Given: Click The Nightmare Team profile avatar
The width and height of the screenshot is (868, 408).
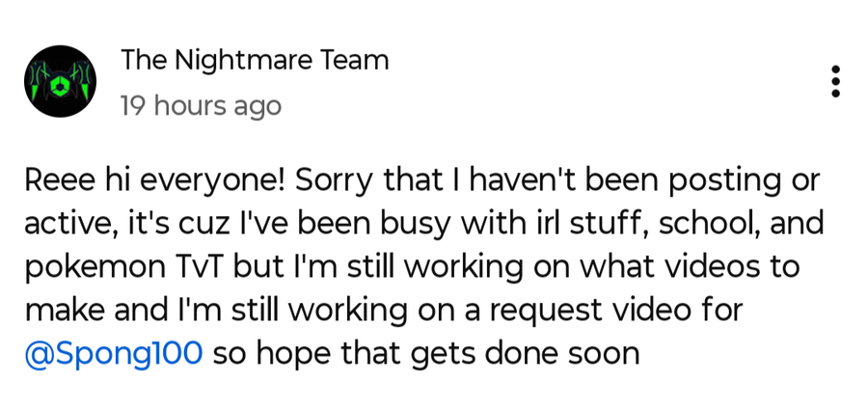Looking at the screenshot, I should [x=60, y=81].
